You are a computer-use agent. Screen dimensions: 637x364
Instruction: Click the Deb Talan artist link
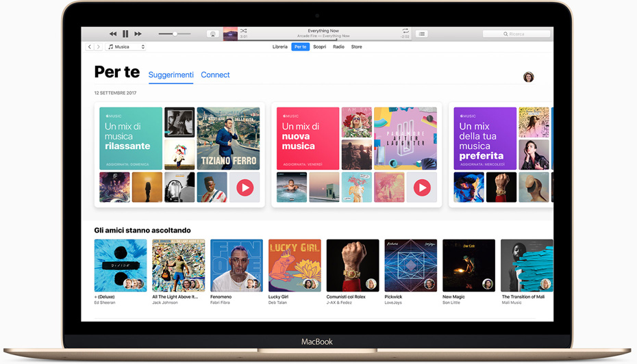coord(277,302)
